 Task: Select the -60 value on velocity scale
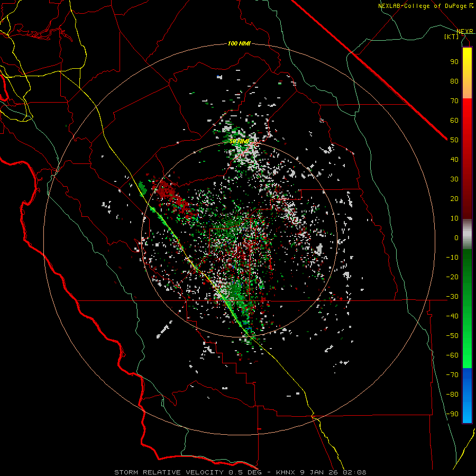(452, 355)
